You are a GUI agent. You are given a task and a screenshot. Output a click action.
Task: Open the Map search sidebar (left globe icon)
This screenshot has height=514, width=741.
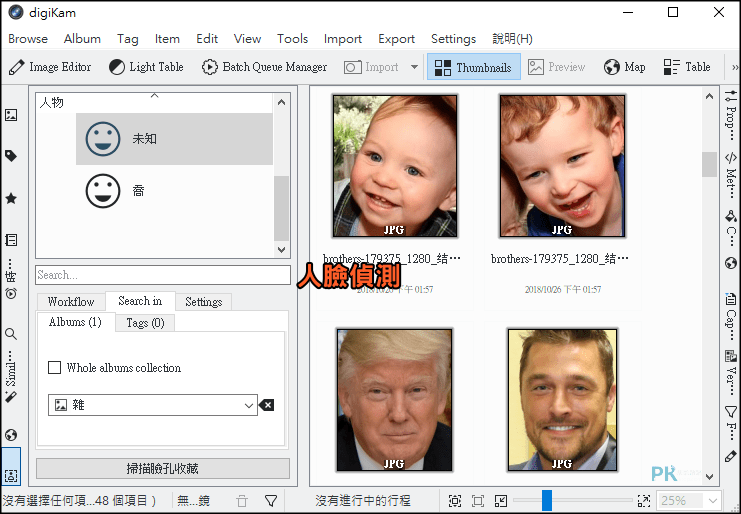(11, 435)
